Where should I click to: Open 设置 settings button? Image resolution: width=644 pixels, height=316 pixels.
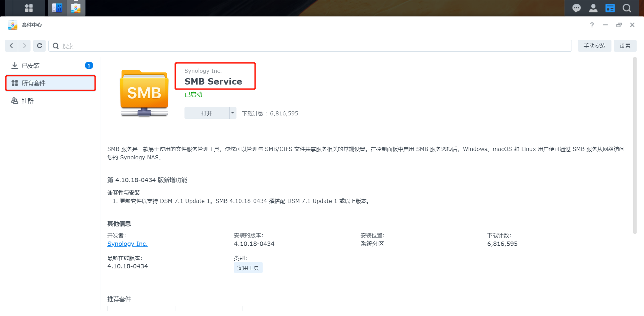(625, 46)
